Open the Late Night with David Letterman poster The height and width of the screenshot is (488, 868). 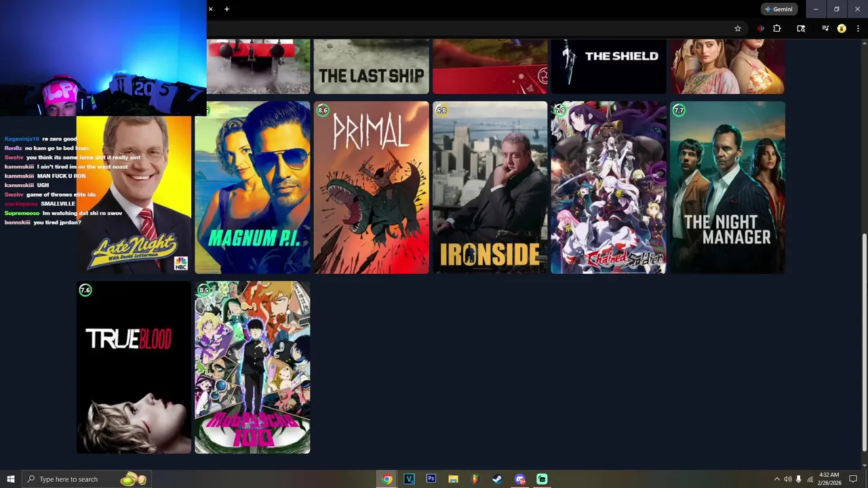click(x=134, y=195)
